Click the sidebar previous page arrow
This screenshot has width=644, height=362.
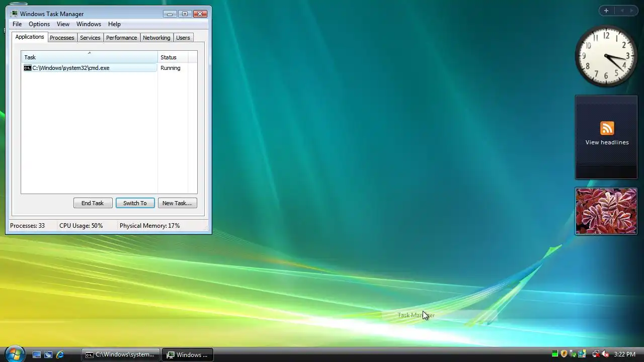[622, 11]
